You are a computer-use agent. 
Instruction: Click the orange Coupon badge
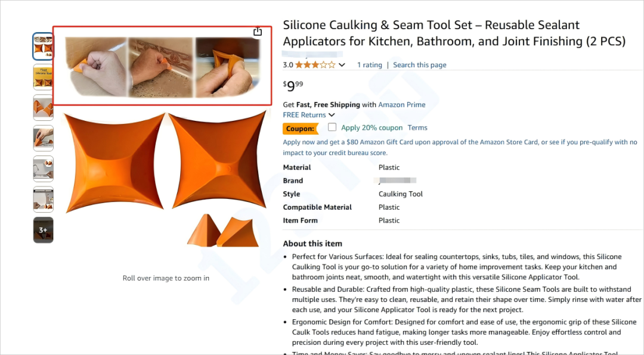pos(300,129)
